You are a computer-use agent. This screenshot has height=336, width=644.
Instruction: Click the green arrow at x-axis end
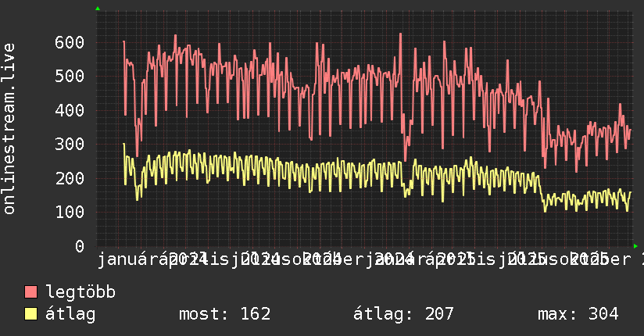tap(635, 246)
